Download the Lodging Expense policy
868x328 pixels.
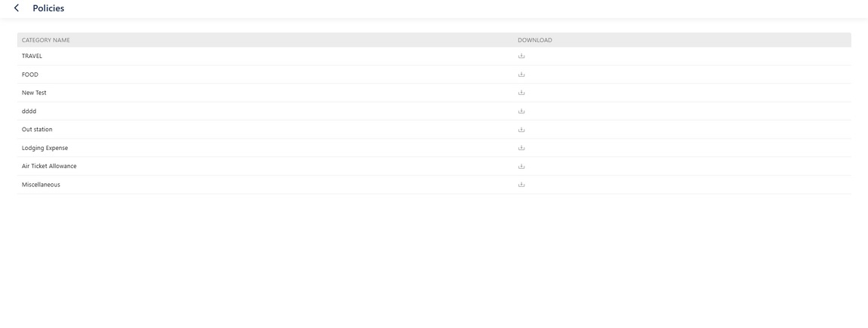tap(521, 148)
